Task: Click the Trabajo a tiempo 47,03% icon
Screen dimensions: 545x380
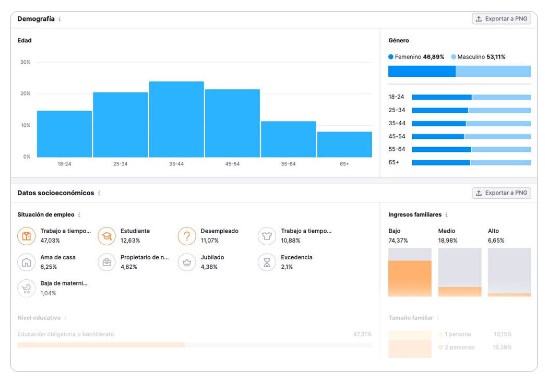Action: coord(26,236)
